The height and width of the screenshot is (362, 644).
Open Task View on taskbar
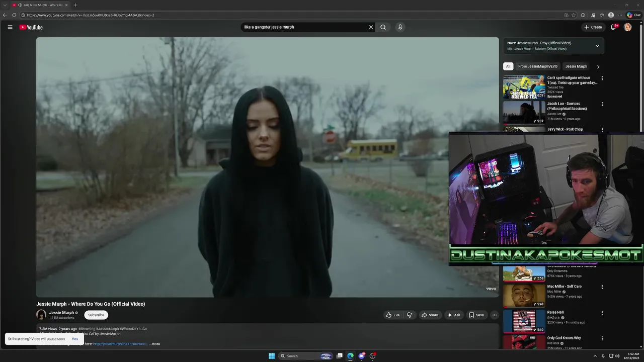[x=340, y=356]
